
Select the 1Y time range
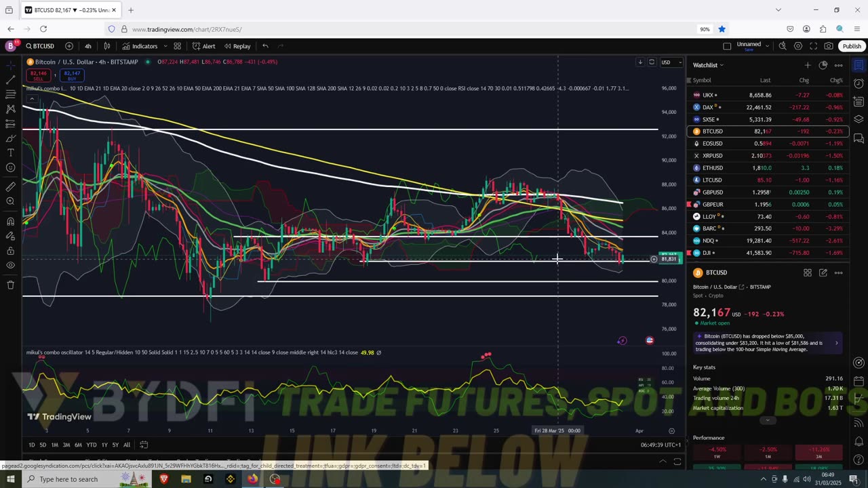coord(104,445)
